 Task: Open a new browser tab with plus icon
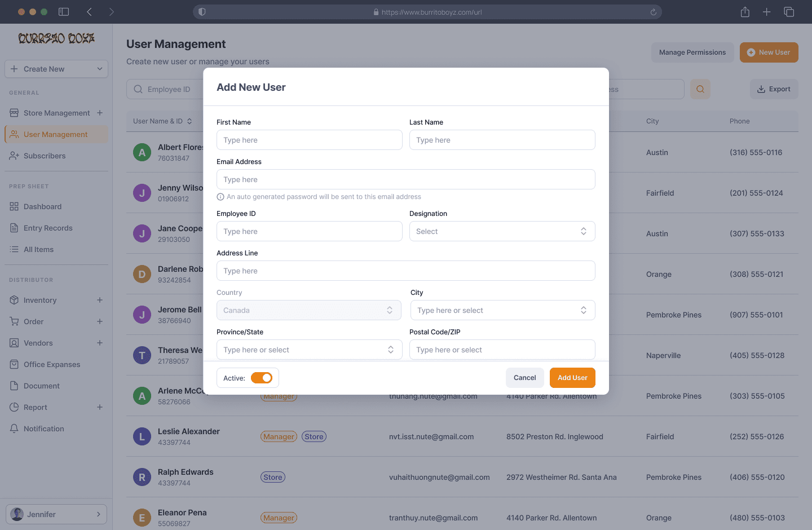point(766,12)
